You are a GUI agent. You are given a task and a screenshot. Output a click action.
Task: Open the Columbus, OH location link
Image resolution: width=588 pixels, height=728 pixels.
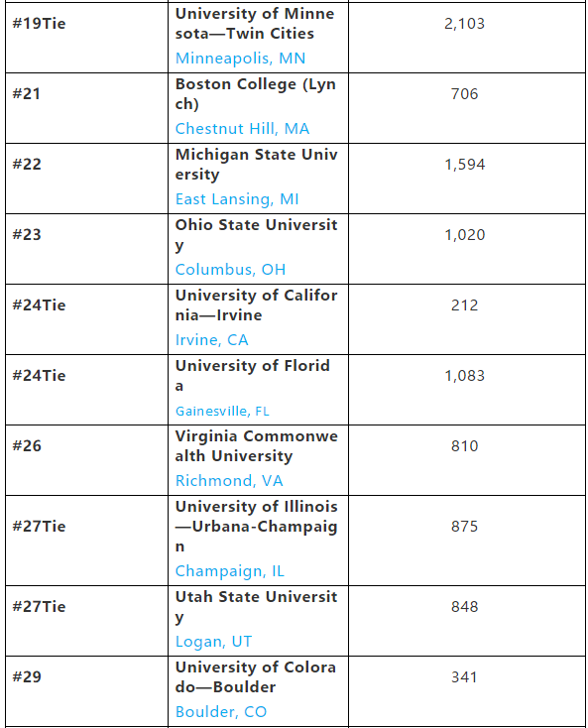tap(230, 270)
